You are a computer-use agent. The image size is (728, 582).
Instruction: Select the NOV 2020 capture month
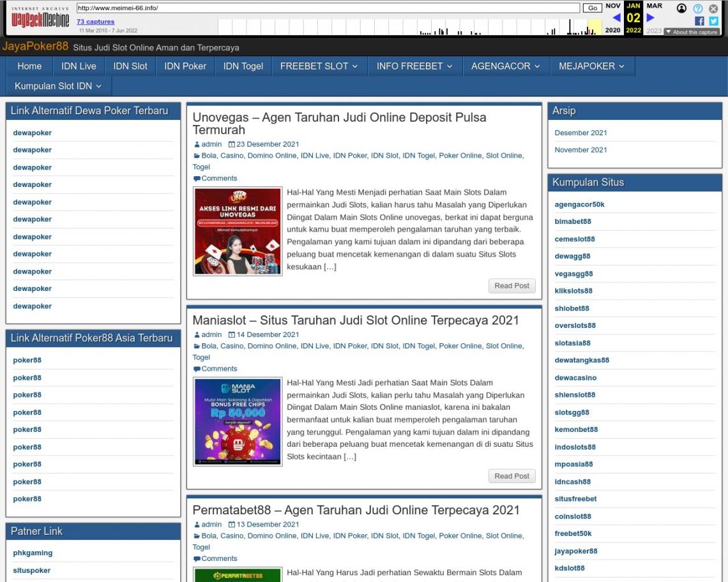pos(613,18)
